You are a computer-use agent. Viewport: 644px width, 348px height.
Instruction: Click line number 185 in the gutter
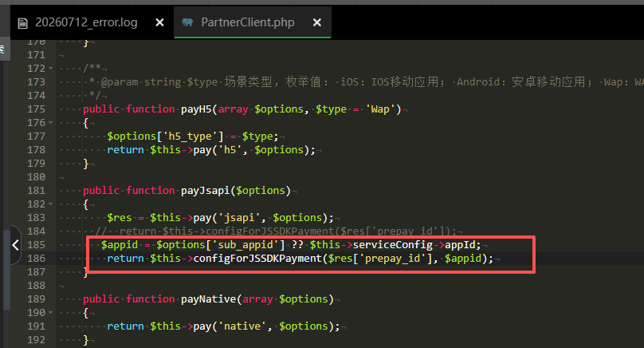click(36, 245)
